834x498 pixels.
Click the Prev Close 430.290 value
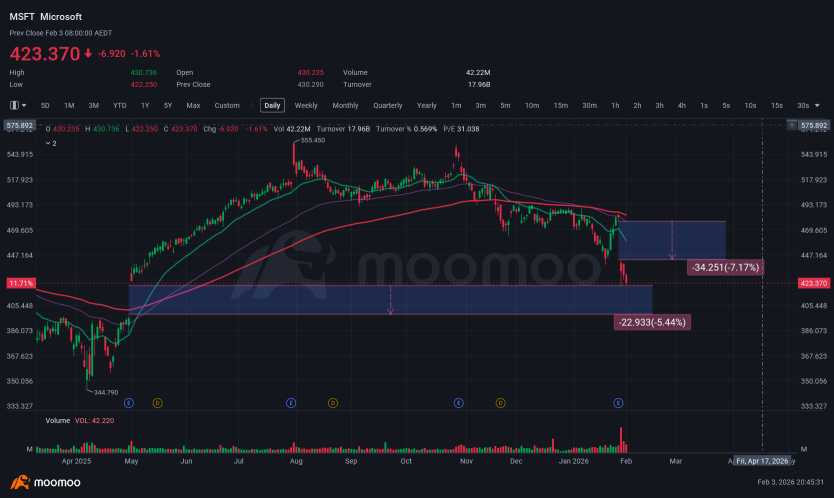click(311, 85)
